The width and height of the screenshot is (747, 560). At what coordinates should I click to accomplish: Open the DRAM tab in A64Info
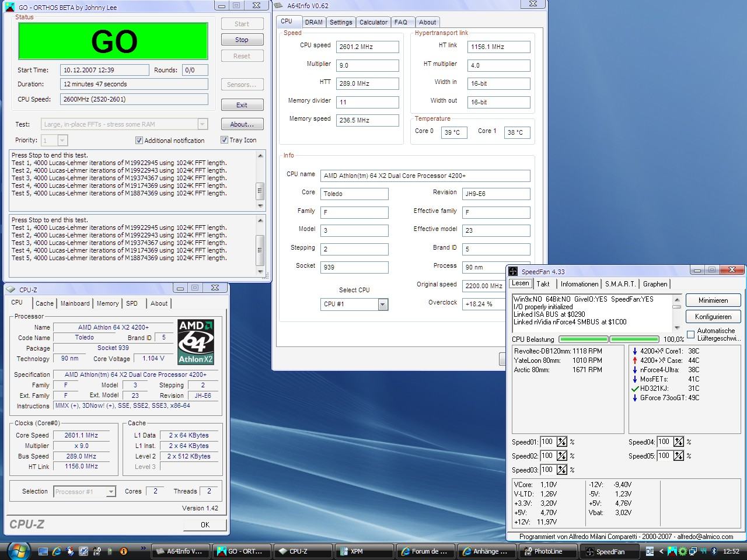pos(313,22)
